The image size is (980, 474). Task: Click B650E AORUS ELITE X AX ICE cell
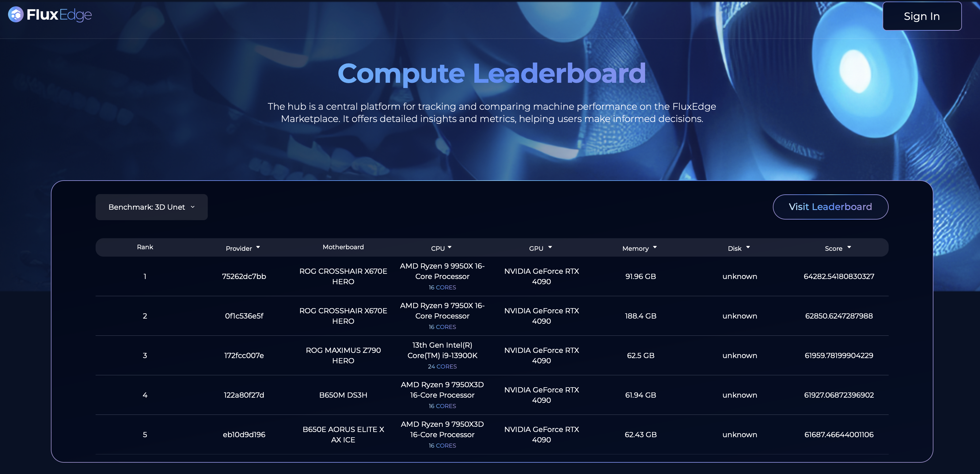pyautogui.click(x=343, y=435)
